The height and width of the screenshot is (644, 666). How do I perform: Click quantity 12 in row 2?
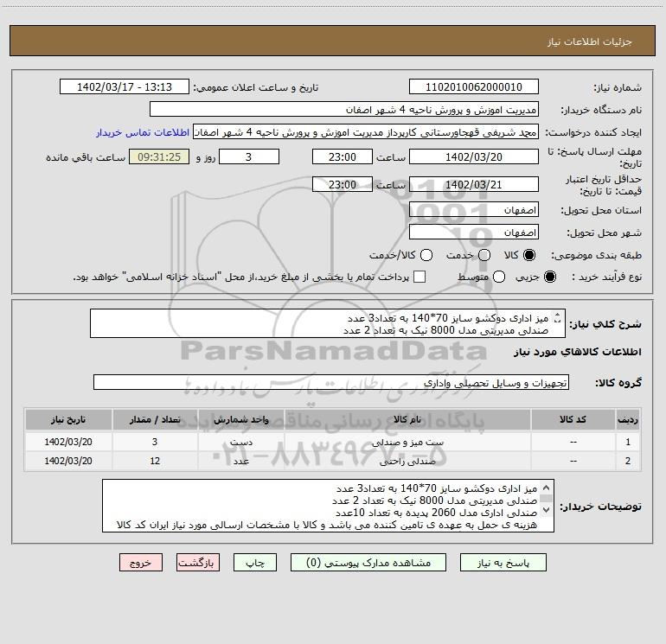point(155,461)
